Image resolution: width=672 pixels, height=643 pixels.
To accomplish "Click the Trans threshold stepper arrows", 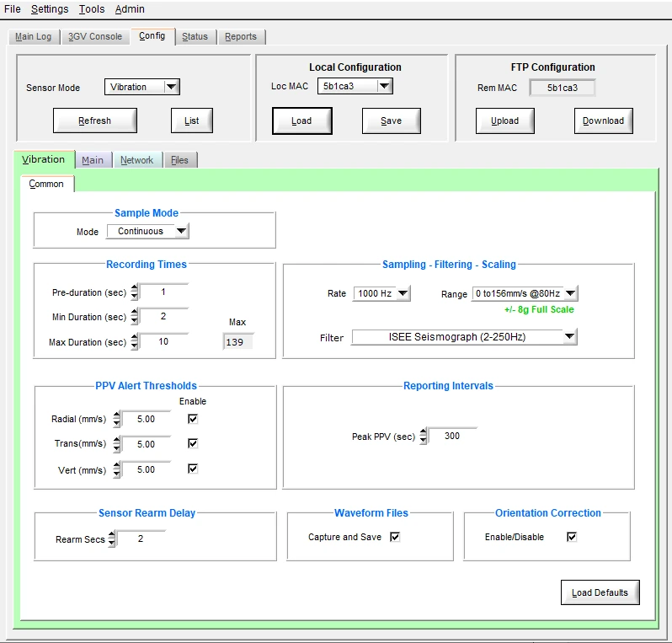I will point(116,444).
